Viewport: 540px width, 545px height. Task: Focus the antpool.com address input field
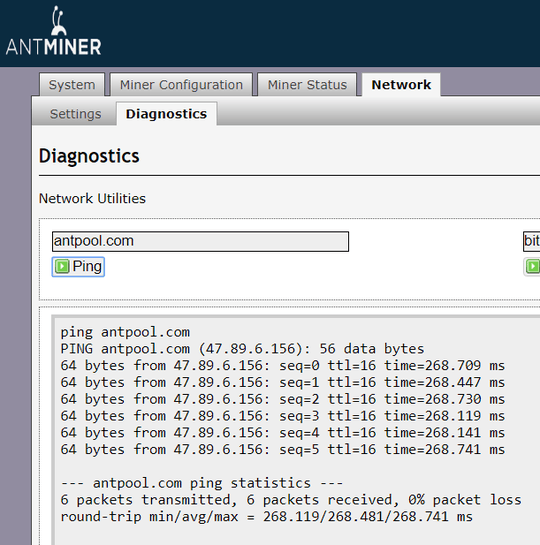click(x=200, y=241)
